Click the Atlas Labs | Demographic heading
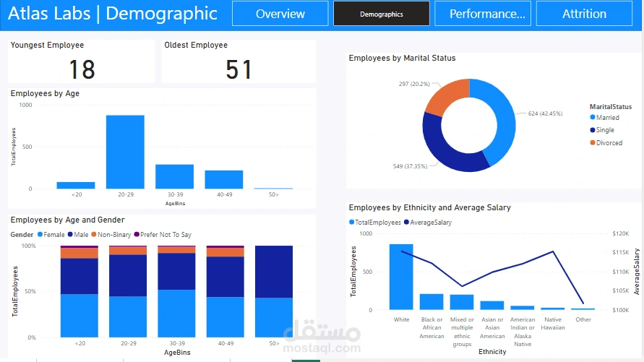The width and height of the screenshot is (644, 362). tap(112, 14)
